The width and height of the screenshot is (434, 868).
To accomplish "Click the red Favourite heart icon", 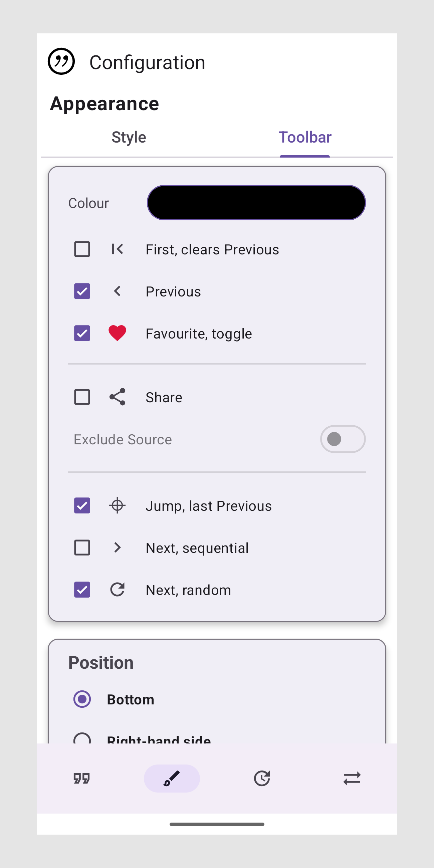I will pos(117,333).
